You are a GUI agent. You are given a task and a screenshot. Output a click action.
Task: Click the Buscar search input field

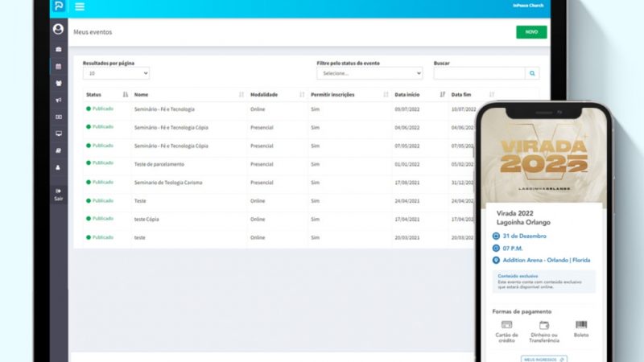point(479,73)
